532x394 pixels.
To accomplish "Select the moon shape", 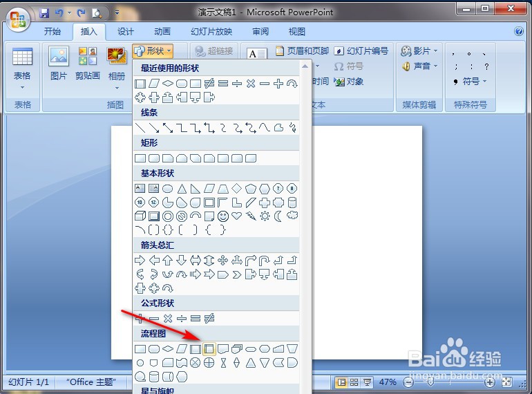I will click(278, 216).
